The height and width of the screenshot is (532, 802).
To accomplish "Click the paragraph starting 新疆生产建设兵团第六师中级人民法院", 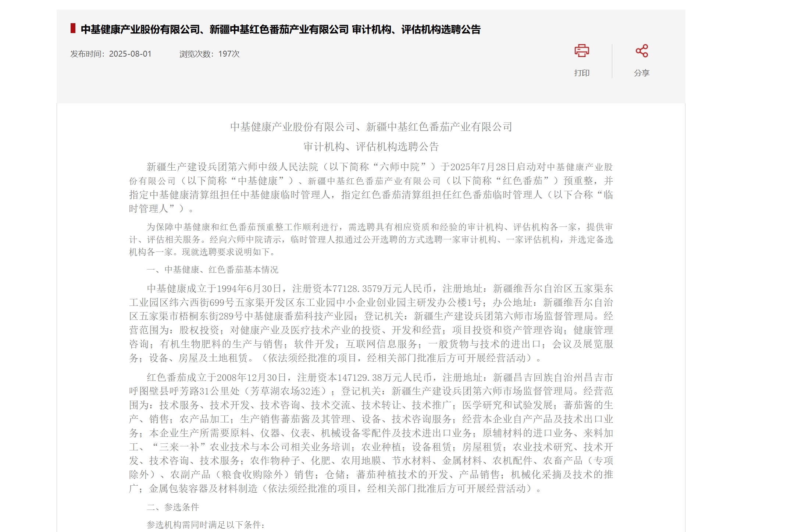I will click(x=371, y=188).
